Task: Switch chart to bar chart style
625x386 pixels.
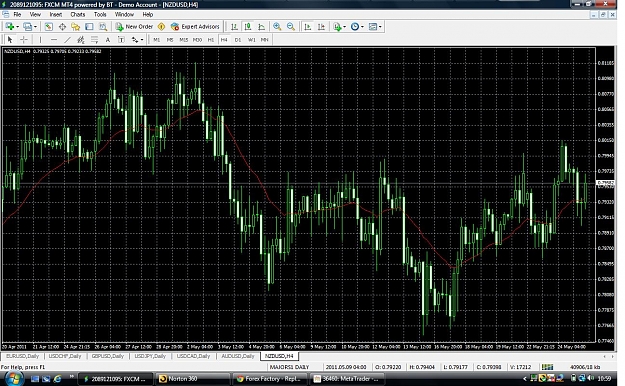Action: click(234, 27)
